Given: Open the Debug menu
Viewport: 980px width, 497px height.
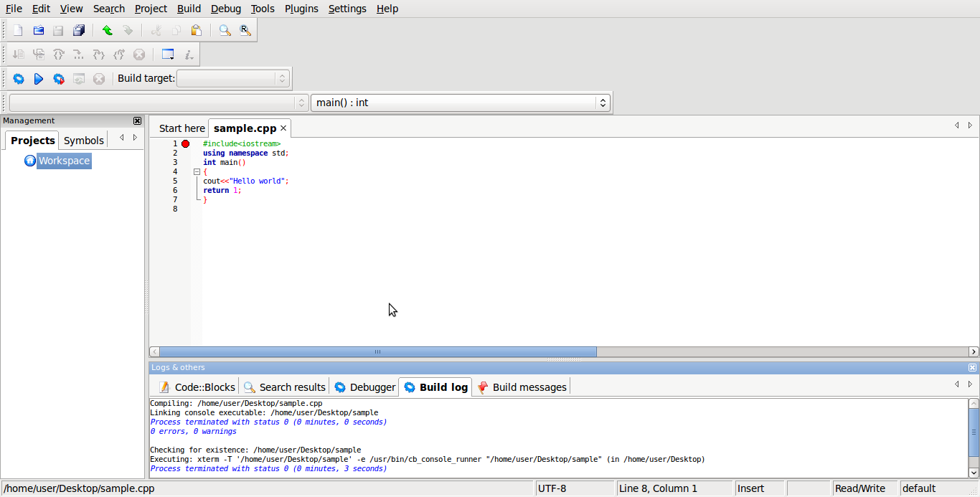Looking at the screenshot, I should (226, 9).
